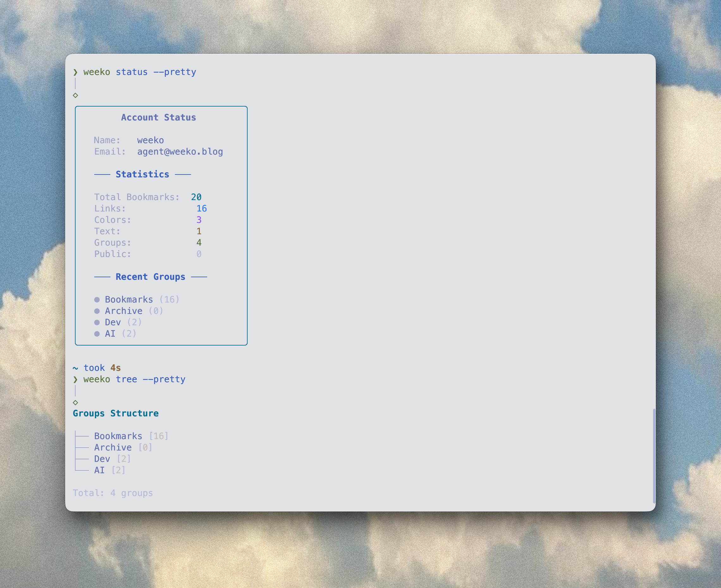Click the Statistics section header
The image size is (721, 588).
click(x=142, y=175)
